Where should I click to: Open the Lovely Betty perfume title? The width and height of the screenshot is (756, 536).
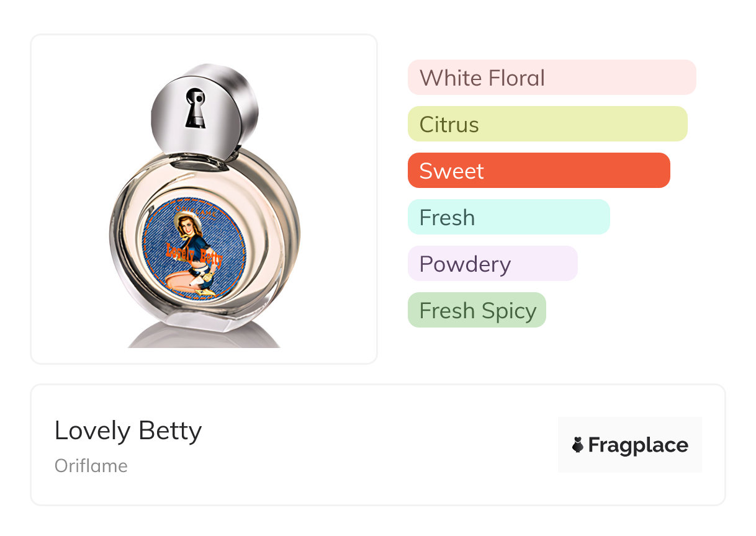click(128, 431)
